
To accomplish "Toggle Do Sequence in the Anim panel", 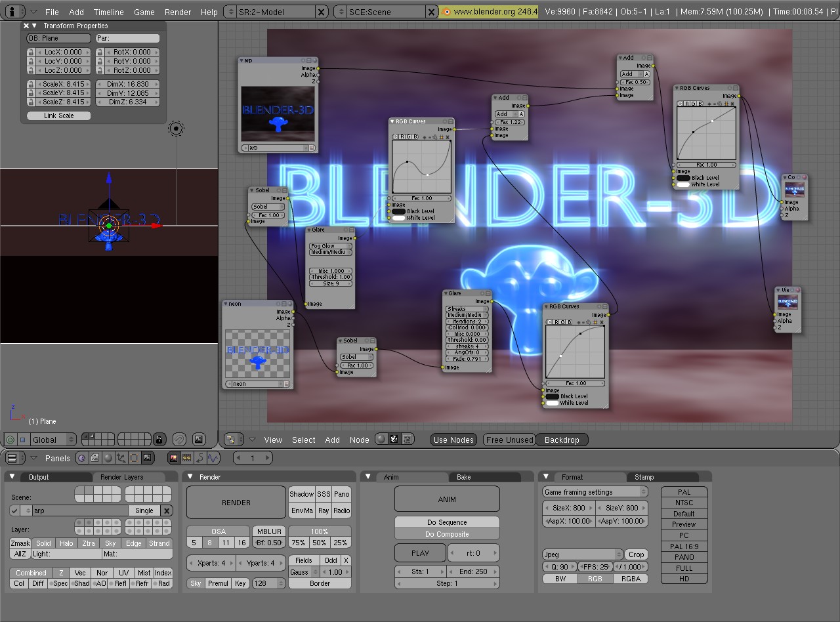I will point(447,522).
